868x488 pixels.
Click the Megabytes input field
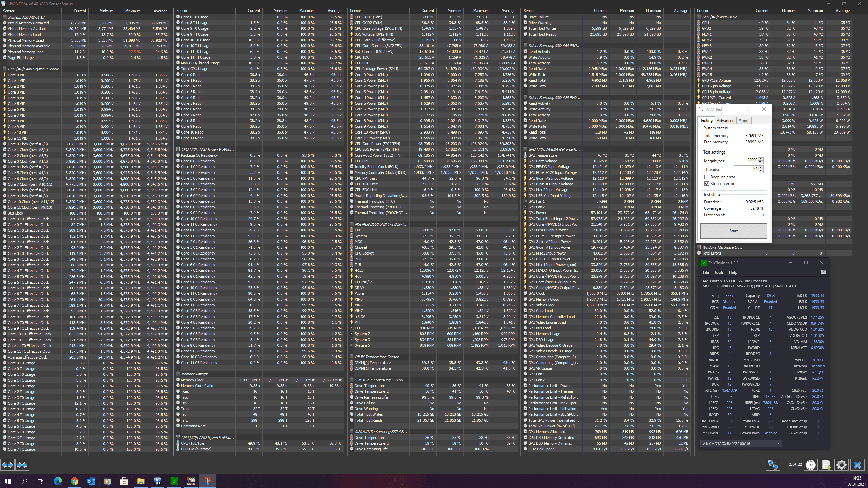(746, 160)
